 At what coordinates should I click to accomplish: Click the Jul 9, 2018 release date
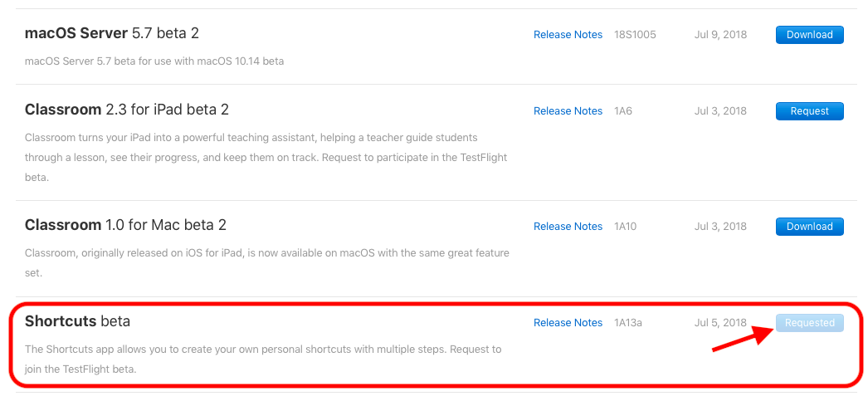pyautogui.click(x=720, y=35)
